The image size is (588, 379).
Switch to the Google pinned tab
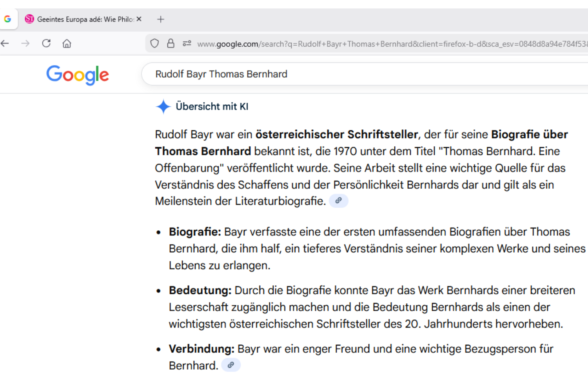pos(7,19)
